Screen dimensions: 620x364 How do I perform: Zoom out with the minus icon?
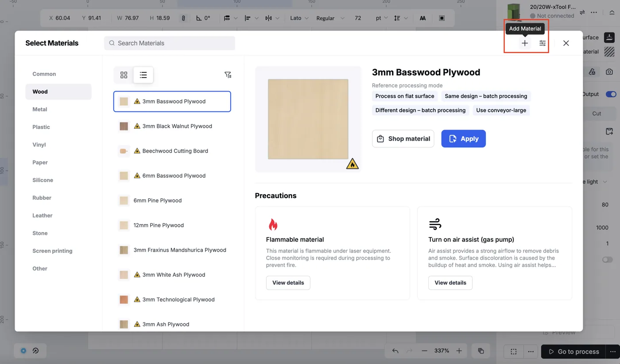pyautogui.click(x=424, y=351)
